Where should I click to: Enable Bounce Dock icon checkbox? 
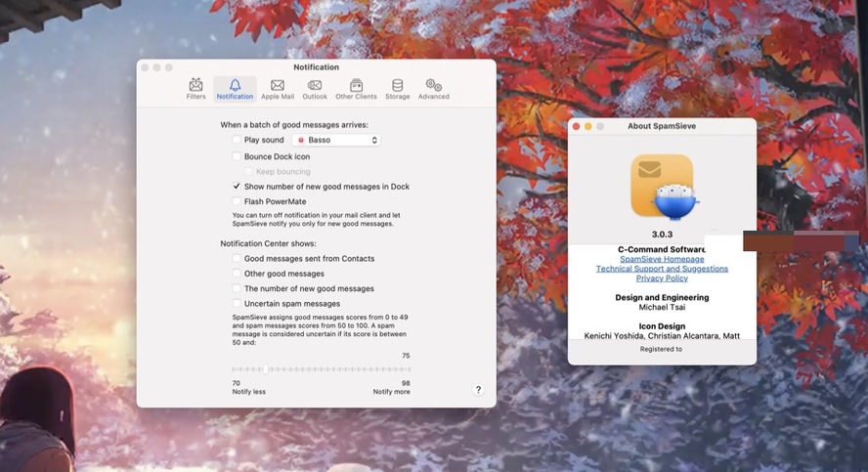(237, 156)
